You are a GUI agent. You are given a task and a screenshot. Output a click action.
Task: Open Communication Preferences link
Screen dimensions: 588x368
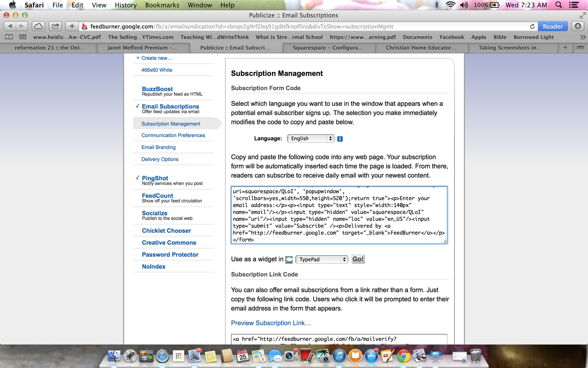tap(173, 135)
